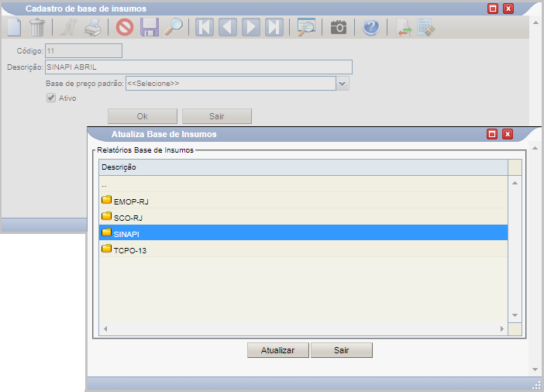The width and height of the screenshot is (544, 392).
Task: Search with the magnifying glass icon
Action: tap(174, 27)
